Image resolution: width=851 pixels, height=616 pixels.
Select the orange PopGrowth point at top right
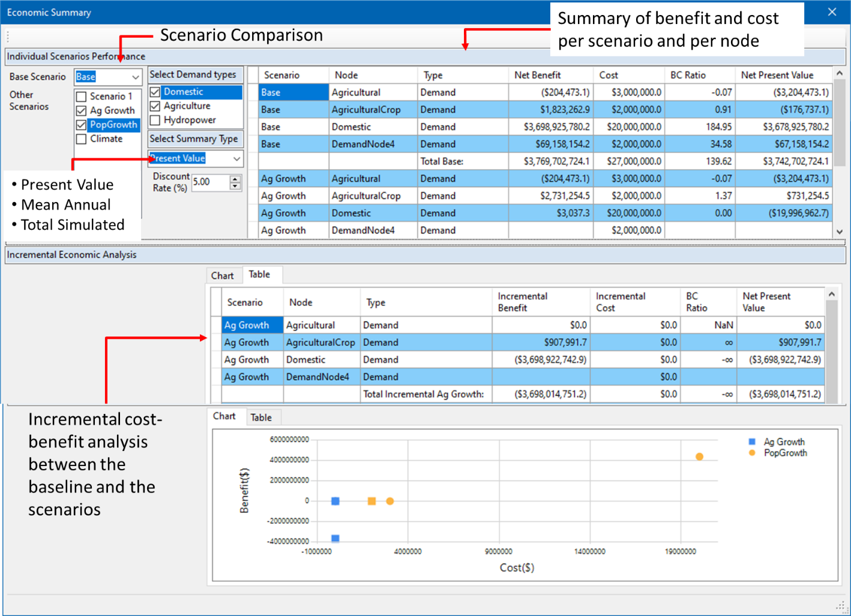(x=699, y=457)
